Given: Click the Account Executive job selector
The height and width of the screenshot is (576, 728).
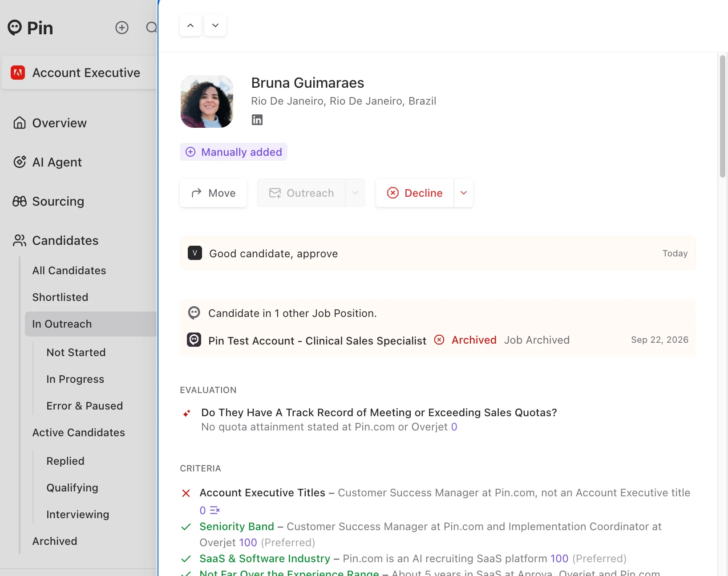Looking at the screenshot, I should pos(79,73).
